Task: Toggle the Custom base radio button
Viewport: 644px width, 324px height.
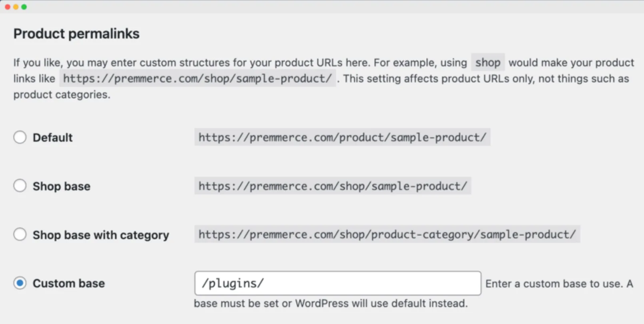Action: tap(20, 283)
